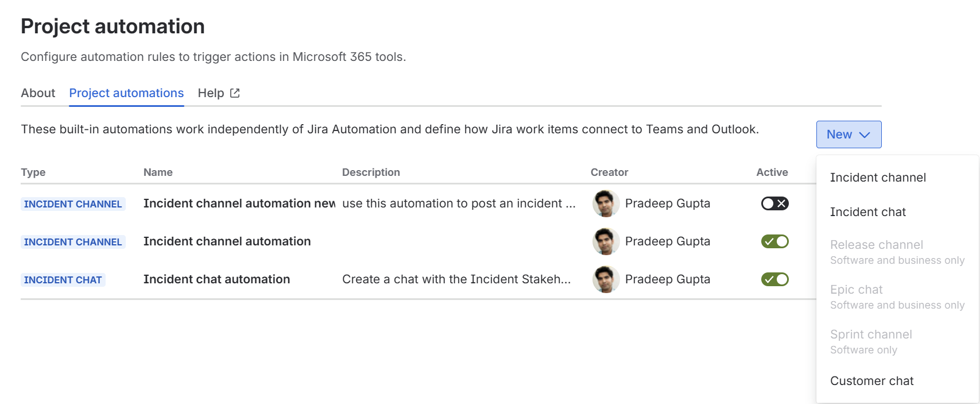
Task: Click the creator avatar for Incident channel automation
Action: click(x=606, y=241)
